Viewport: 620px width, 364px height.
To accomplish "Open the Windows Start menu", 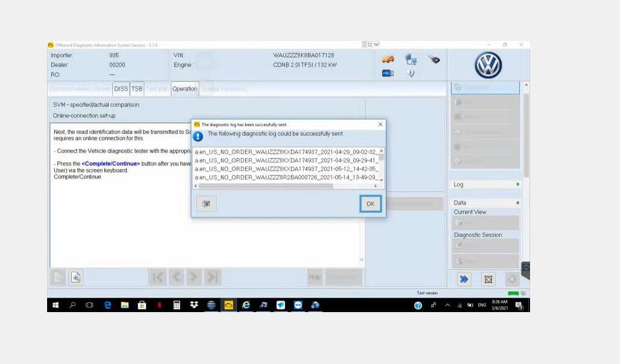I will pyautogui.click(x=56, y=305).
